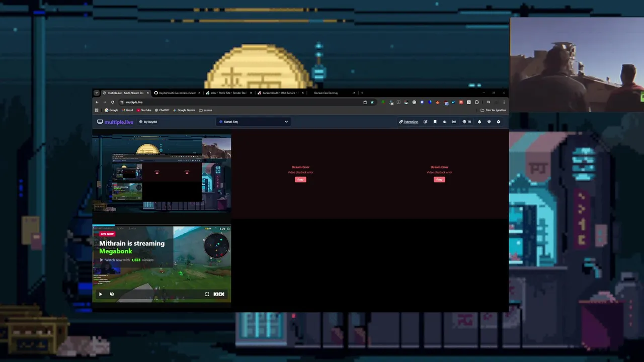Toggle the theme sun icon
Screen dimensions: 644x362
coord(489,122)
